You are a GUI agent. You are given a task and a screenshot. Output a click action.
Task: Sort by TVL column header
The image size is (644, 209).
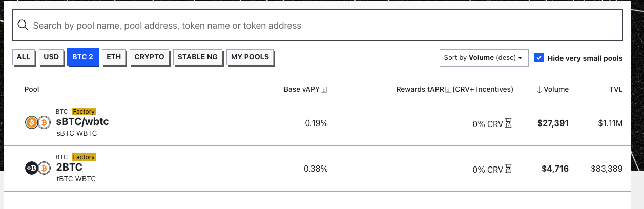616,90
